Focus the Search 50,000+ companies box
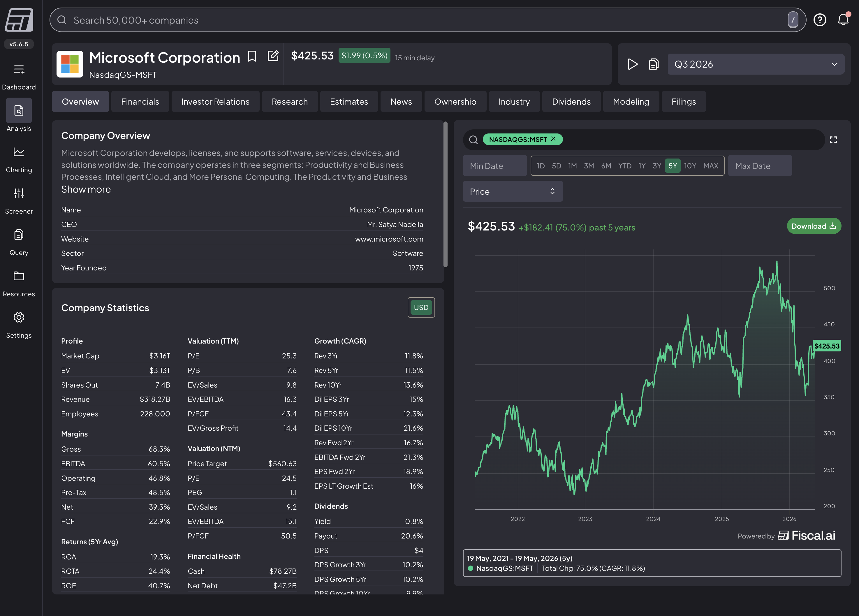Image resolution: width=859 pixels, height=616 pixels. [428, 20]
